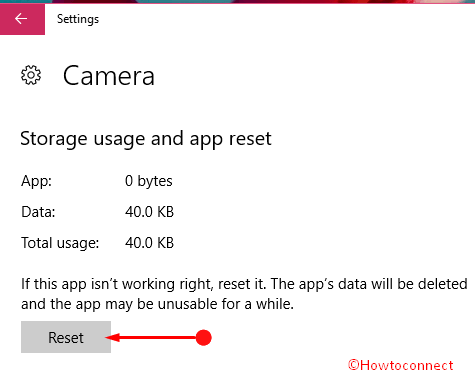
Task: Select the App: label
Action: click(x=37, y=181)
